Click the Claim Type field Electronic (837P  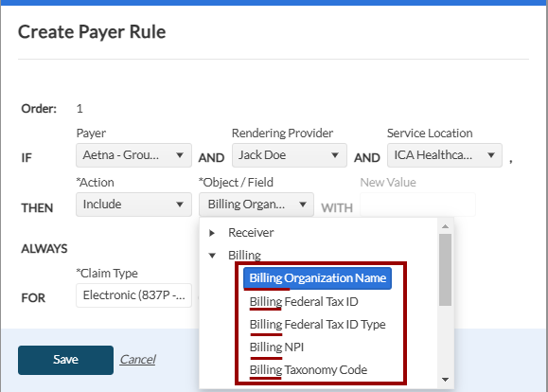(133, 295)
